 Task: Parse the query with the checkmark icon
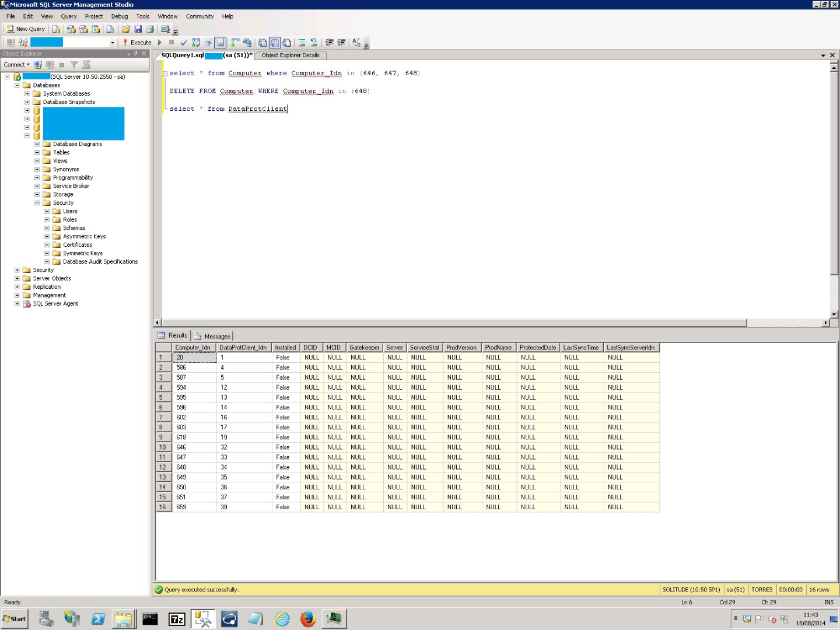(184, 42)
